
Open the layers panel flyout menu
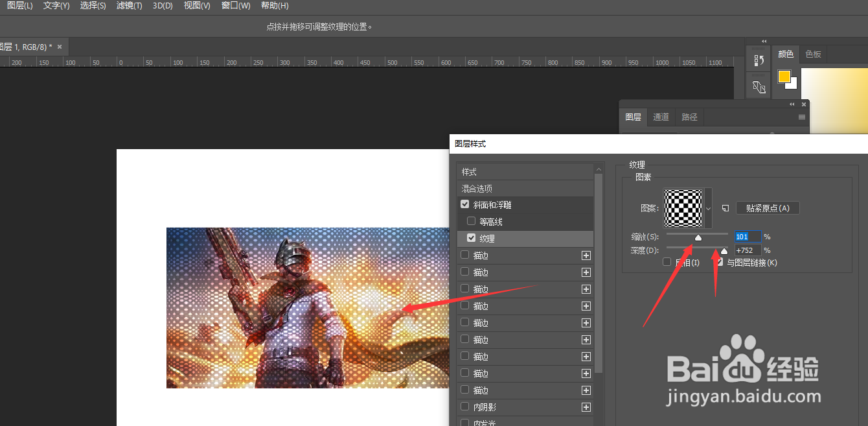coord(802,117)
